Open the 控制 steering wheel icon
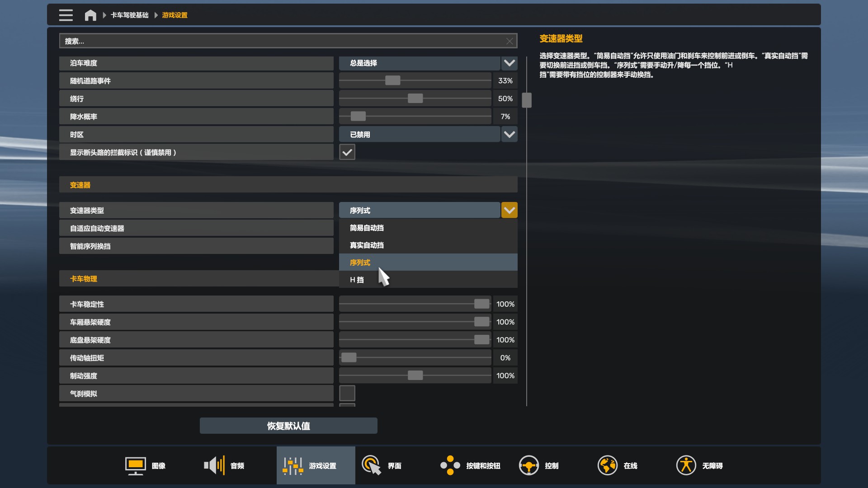This screenshot has height=488, width=868. coord(528,465)
